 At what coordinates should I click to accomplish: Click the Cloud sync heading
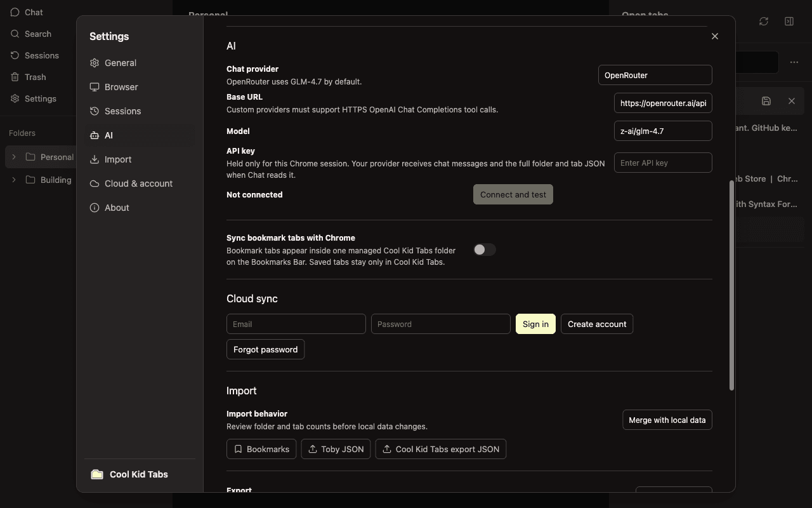click(x=252, y=298)
